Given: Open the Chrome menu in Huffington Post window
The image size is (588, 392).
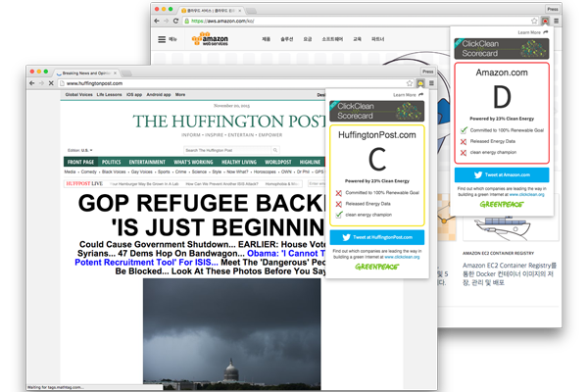Looking at the screenshot, I should pos(431,83).
